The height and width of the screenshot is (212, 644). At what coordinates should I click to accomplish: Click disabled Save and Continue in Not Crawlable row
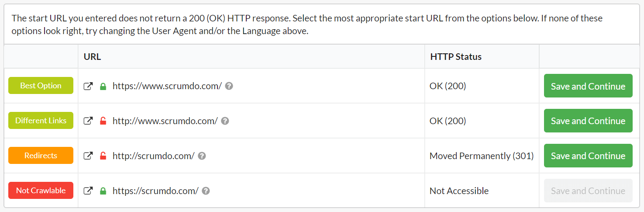[588, 191]
